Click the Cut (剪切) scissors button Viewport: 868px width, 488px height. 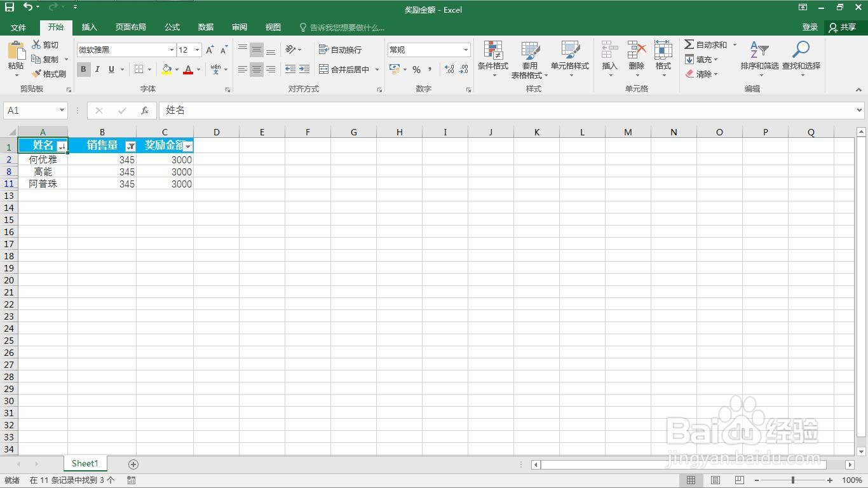(x=46, y=44)
